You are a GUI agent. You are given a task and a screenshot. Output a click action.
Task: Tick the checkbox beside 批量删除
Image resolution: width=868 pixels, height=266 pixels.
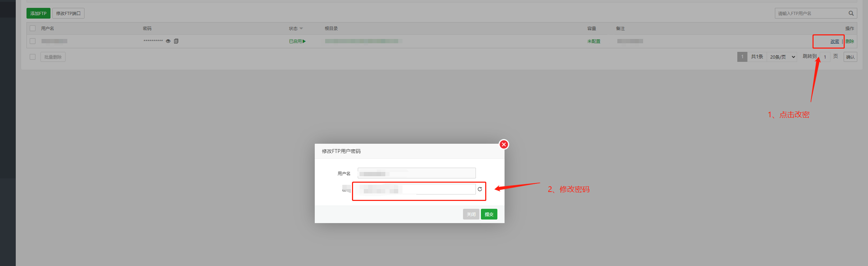coord(33,57)
